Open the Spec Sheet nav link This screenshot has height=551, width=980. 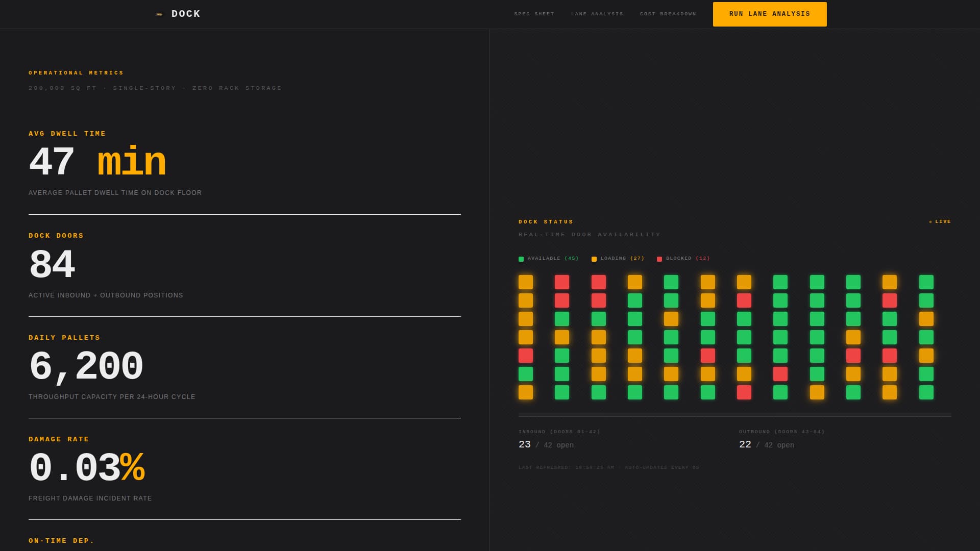pyautogui.click(x=534, y=14)
